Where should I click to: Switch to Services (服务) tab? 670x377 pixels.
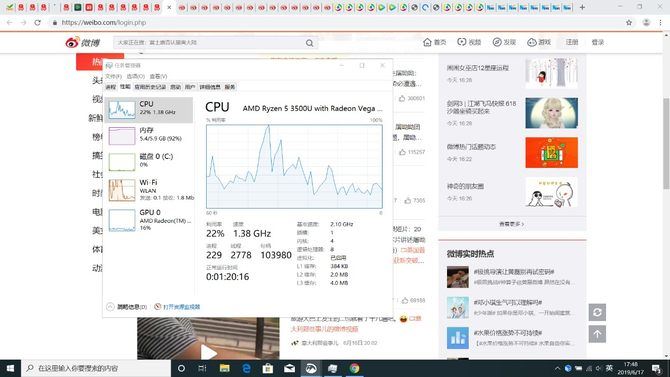pos(230,87)
